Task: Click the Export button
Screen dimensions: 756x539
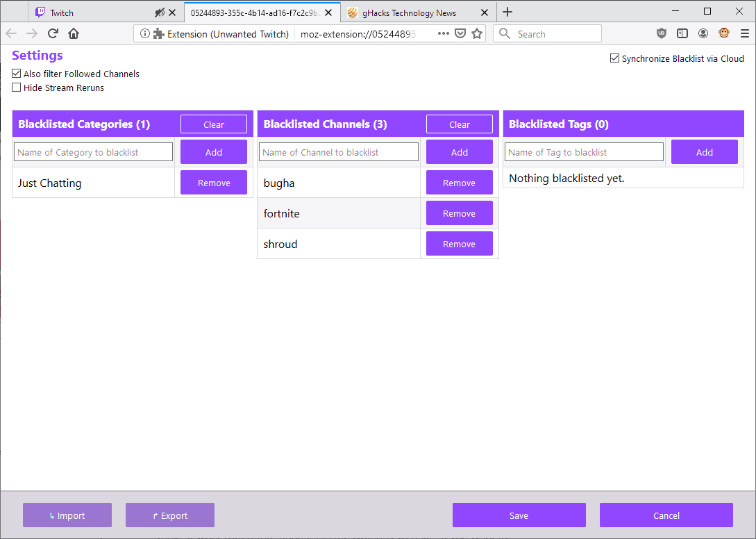Action: [169, 515]
